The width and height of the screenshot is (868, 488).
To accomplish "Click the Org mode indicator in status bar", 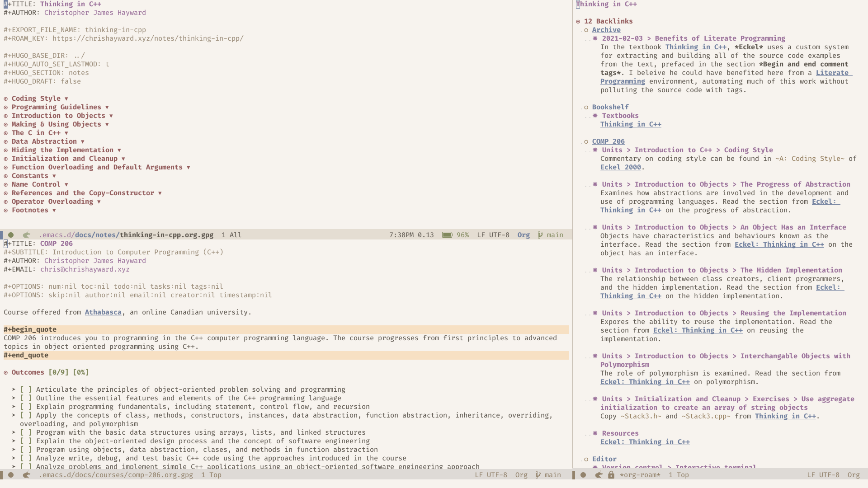I will pyautogui.click(x=524, y=235).
